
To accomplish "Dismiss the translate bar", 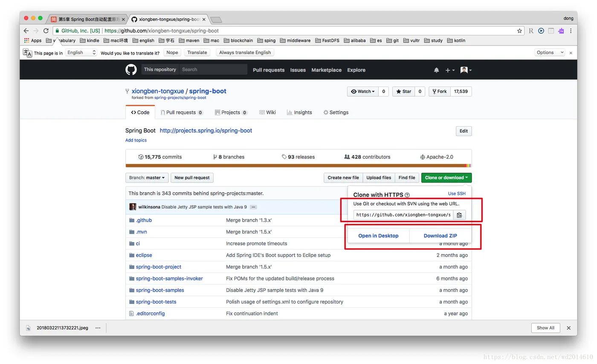I will tap(571, 52).
